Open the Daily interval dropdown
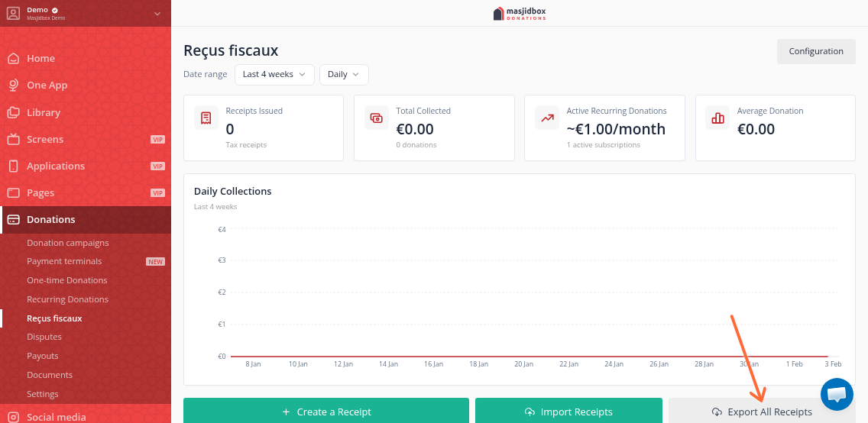Image resolution: width=868 pixels, height=423 pixels. point(344,75)
